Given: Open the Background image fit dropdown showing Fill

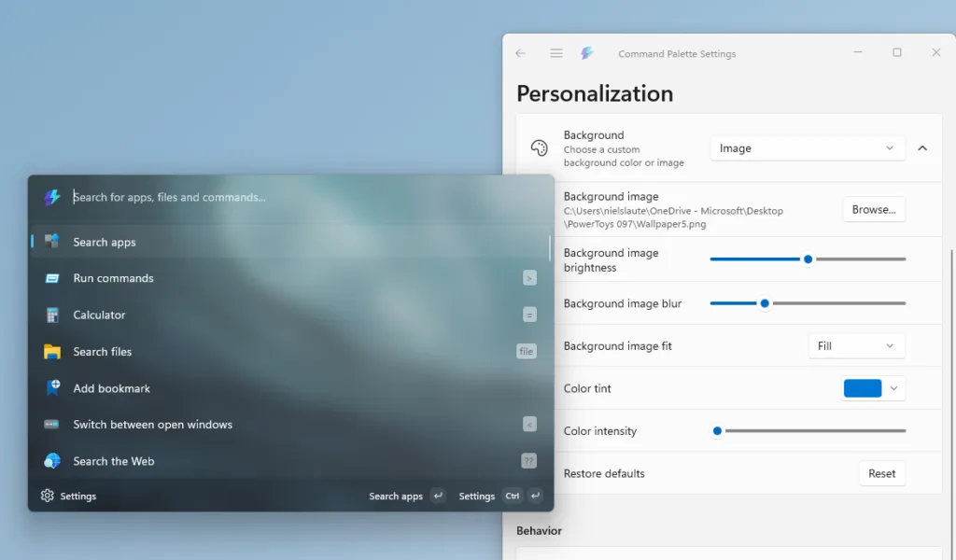Looking at the screenshot, I should pos(856,345).
